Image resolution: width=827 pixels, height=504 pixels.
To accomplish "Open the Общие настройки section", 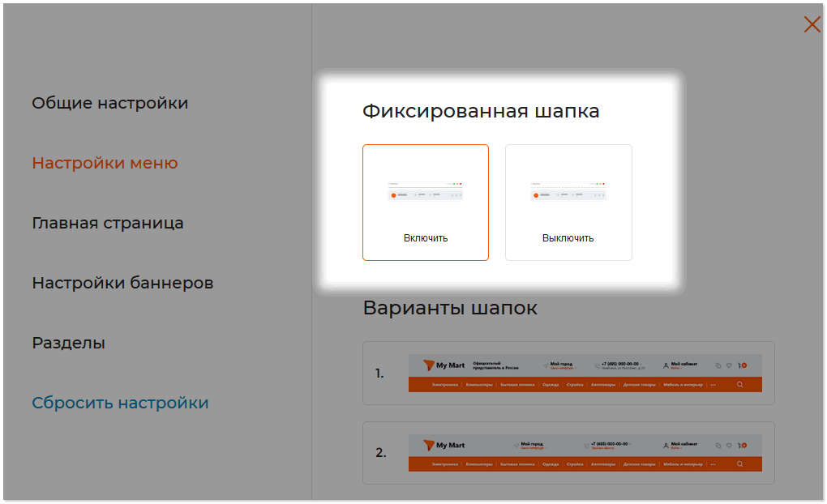I will [x=109, y=103].
